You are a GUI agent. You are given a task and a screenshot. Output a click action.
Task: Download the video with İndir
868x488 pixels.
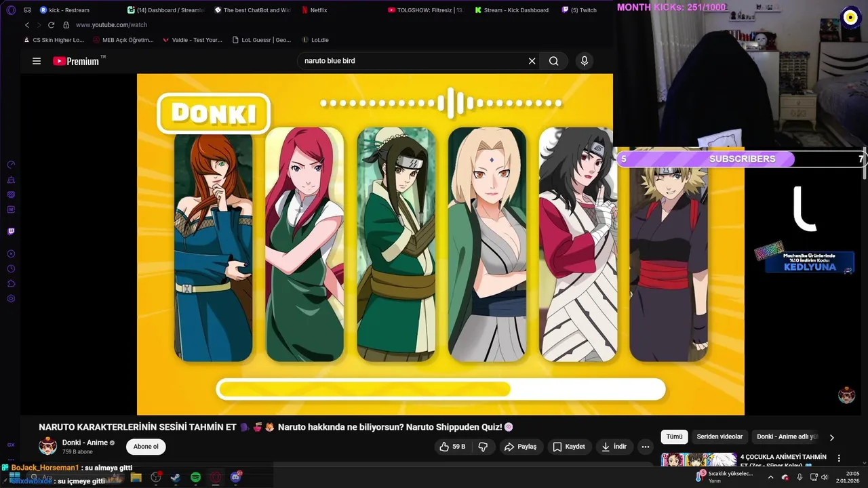[614, 447]
